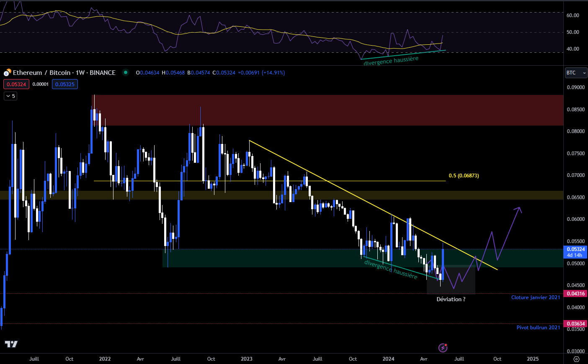Click the green market status dot
This screenshot has width=588, height=364.
click(126, 72)
